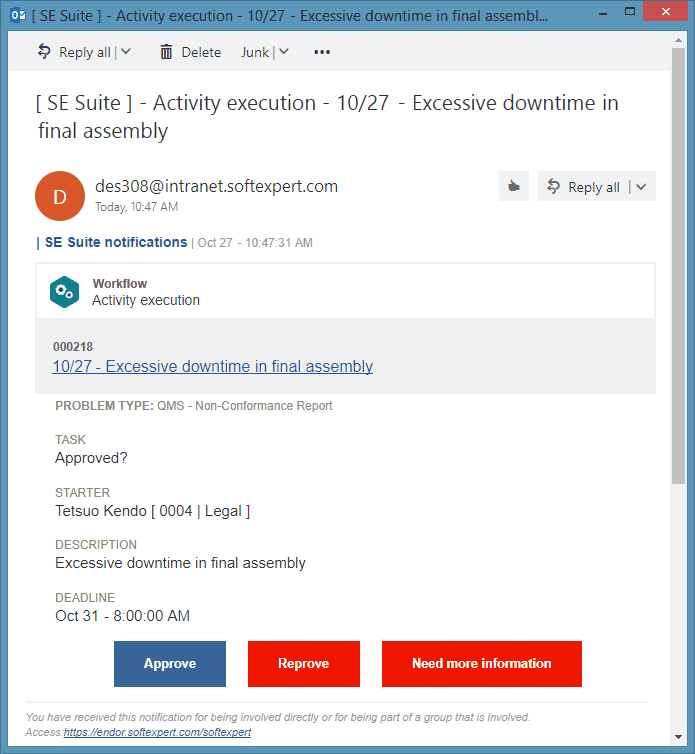Maximize the email window
Image resolution: width=695 pixels, height=754 pixels.
(630, 12)
